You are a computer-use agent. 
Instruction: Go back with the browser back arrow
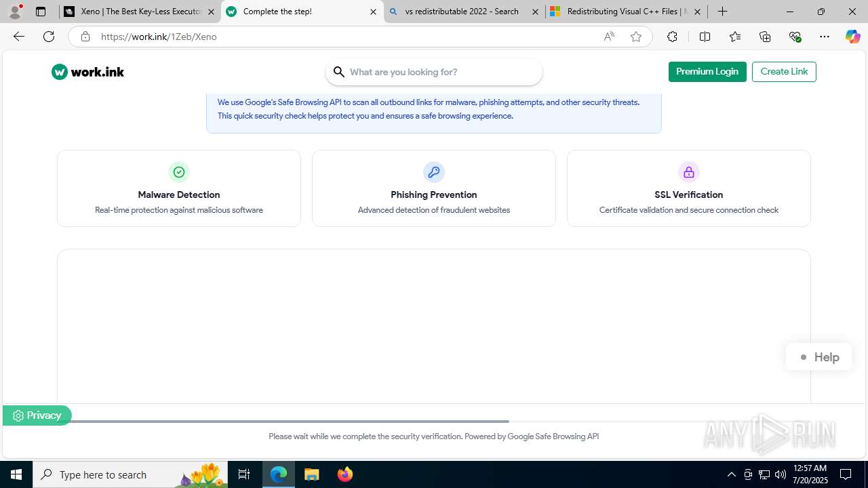coord(19,37)
